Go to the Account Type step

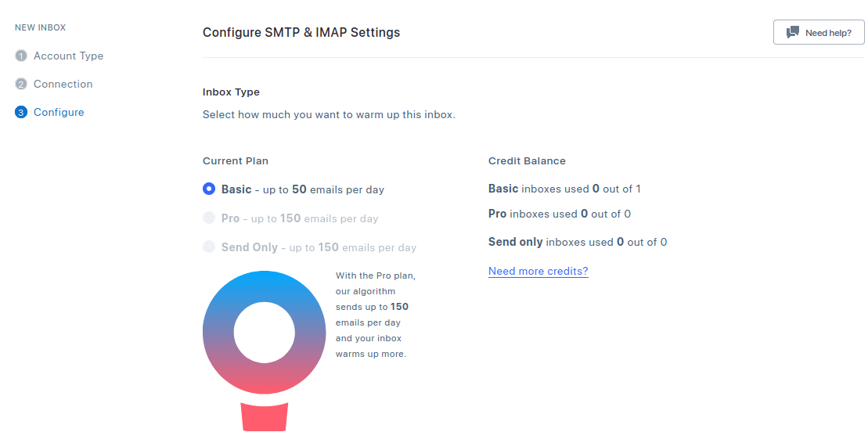pyautogui.click(x=68, y=56)
